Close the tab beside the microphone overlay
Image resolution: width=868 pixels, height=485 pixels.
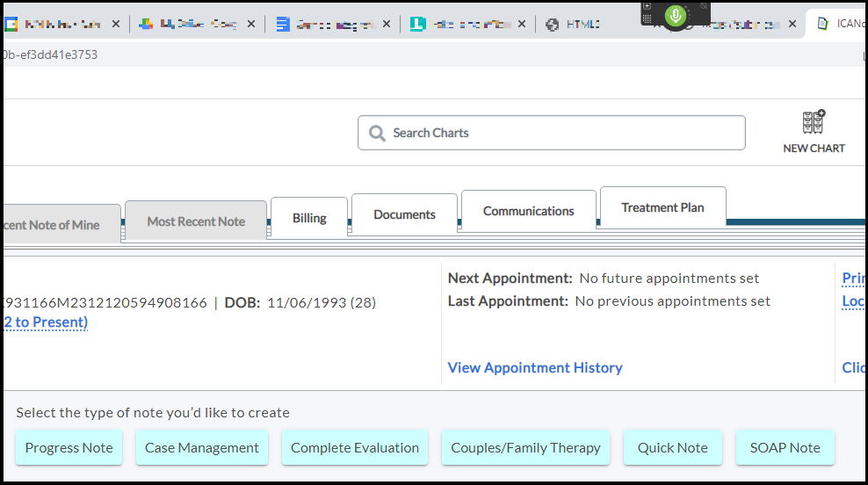coord(792,24)
